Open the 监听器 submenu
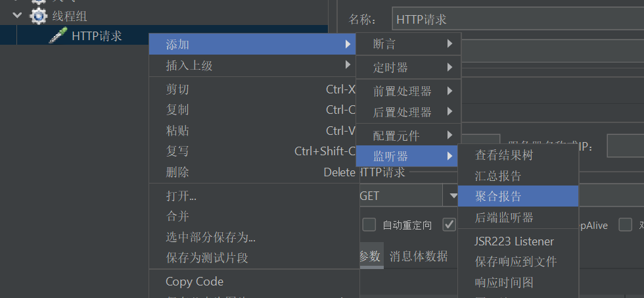Image resolution: width=644 pixels, height=298 pixels. click(407, 156)
